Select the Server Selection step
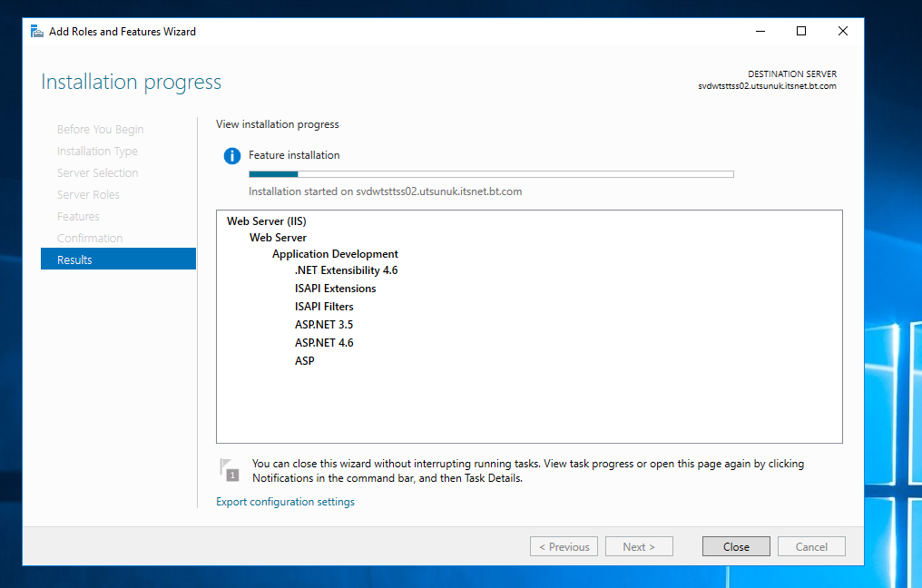Screen dimensions: 922x588 pos(98,173)
